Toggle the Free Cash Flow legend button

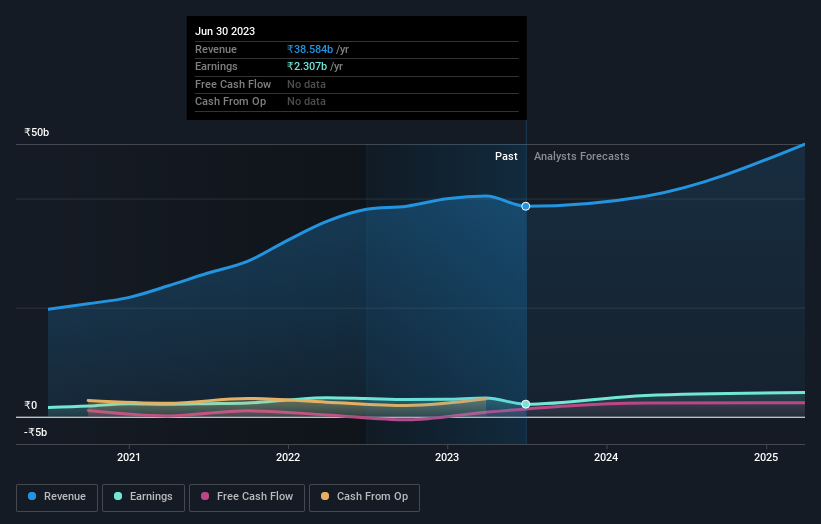(247, 497)
